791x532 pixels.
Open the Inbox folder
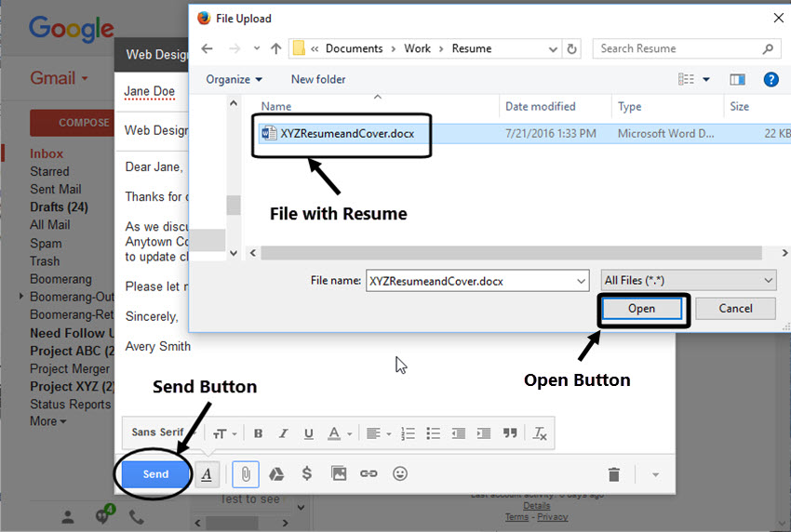pyautogui.click(x=47, y=153)
